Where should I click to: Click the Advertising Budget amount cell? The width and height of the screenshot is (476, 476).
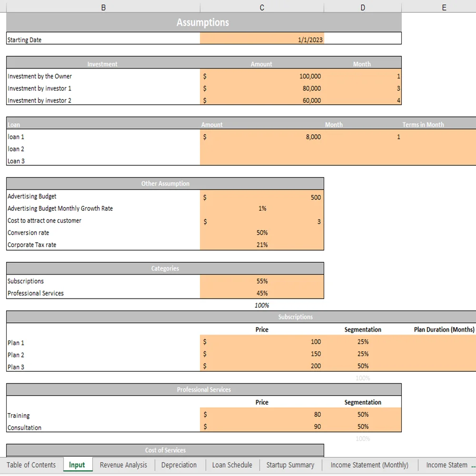(x=262, y=197)
